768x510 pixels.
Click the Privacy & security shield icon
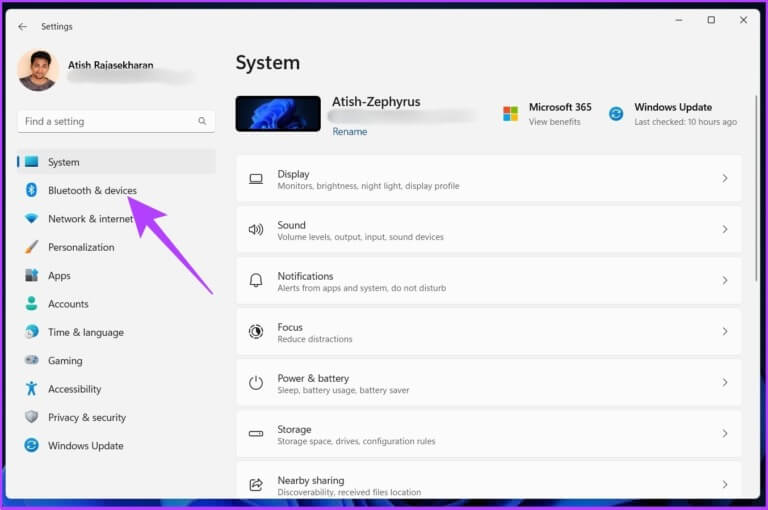[x=31, y=417]
